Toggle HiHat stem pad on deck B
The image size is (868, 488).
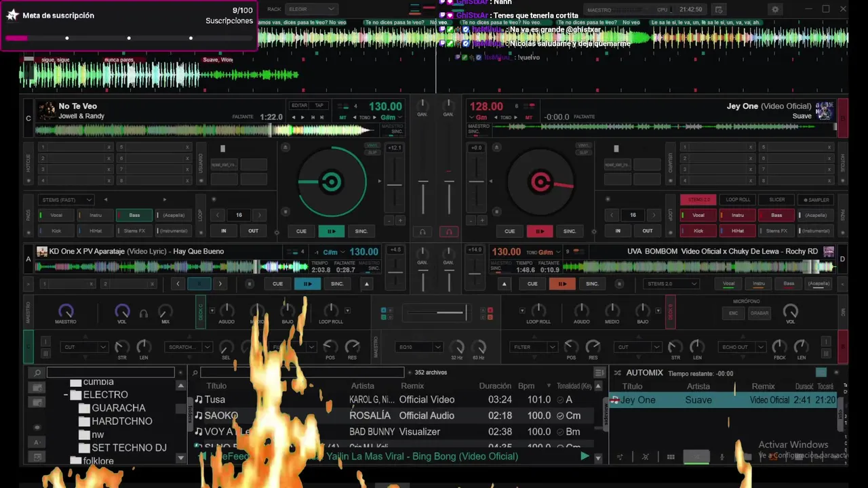coord(737,230)
